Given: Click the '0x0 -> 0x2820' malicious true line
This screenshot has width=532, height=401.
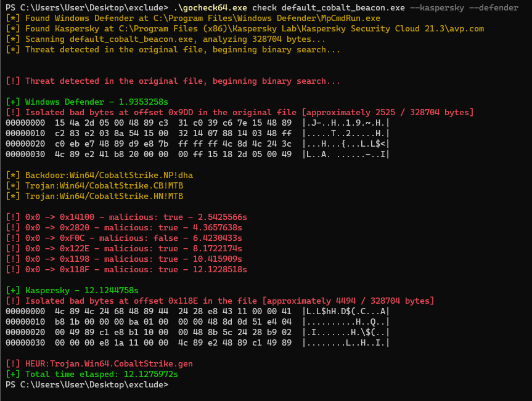Looking at the screenshot, I should coord(124,228).
